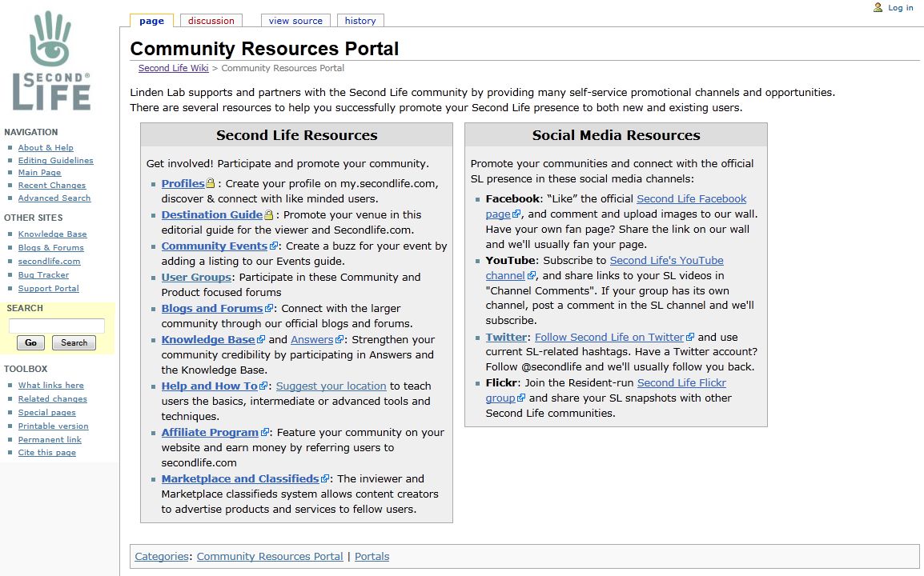Viewport: 924px width, 576px height.
Task: Open Follow Second Life on Twitter link
Action: (609, 337)
